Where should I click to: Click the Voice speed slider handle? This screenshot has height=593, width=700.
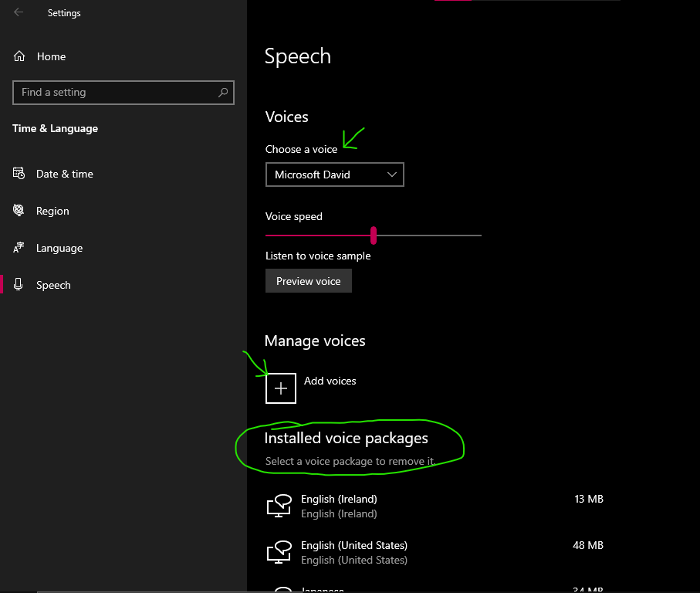tap(374, 235)
